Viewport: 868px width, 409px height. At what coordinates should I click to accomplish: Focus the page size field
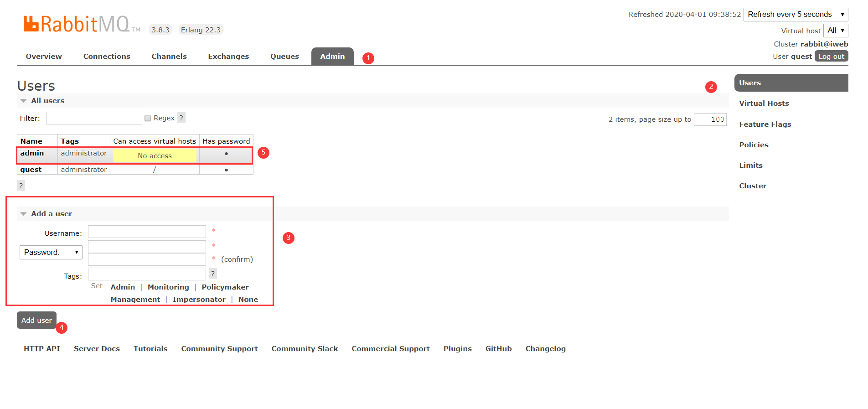(x=710, y=119)
